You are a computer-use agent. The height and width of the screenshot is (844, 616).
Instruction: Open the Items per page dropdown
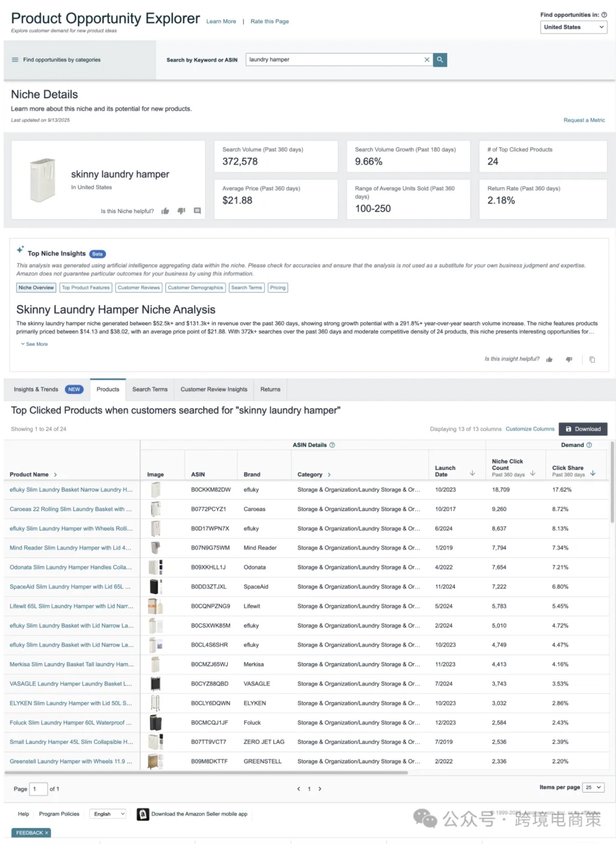point(593,787)
